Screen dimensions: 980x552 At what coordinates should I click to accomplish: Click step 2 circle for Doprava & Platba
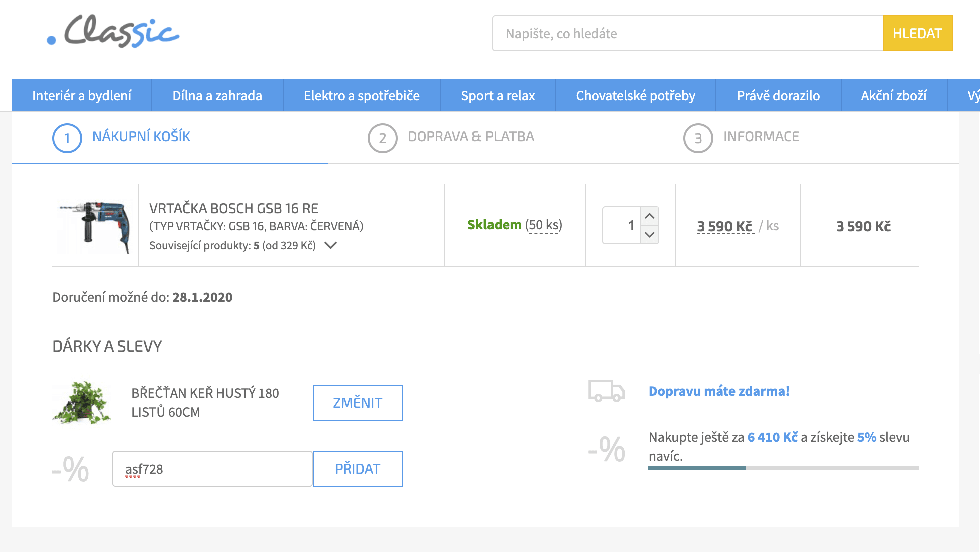click(382, 138)
